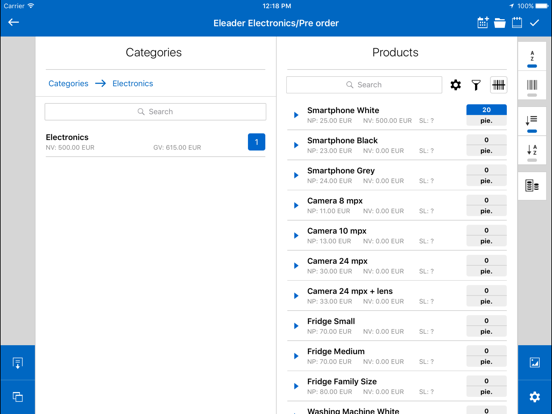Select the Electronics category row

(x=155, y=142)
